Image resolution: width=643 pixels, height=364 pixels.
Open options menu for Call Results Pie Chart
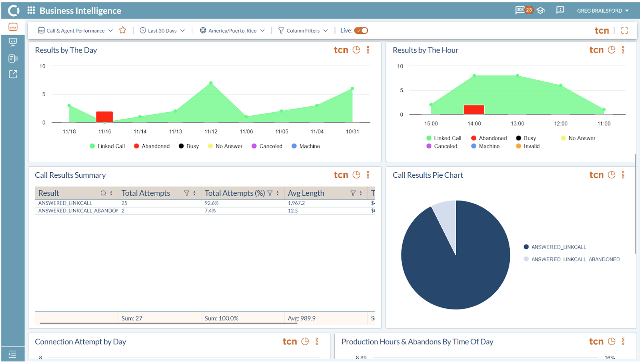click(x=624, y=175)
